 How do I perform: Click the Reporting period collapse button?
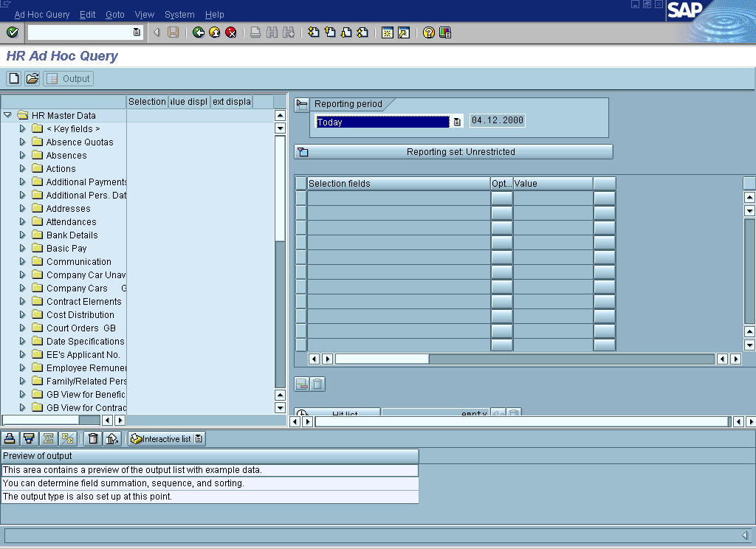(302, 103)
